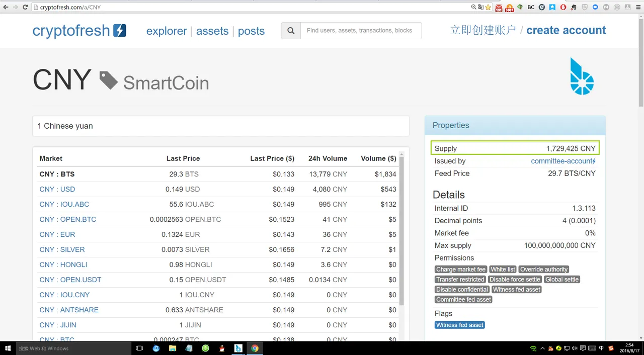Click the volume speaker tray icon

[575, 348]
